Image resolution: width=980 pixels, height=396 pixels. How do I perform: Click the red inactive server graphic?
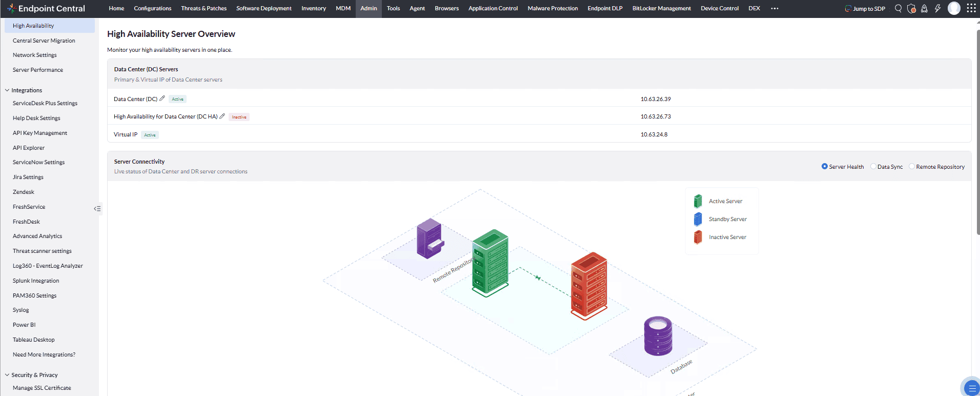589,286
